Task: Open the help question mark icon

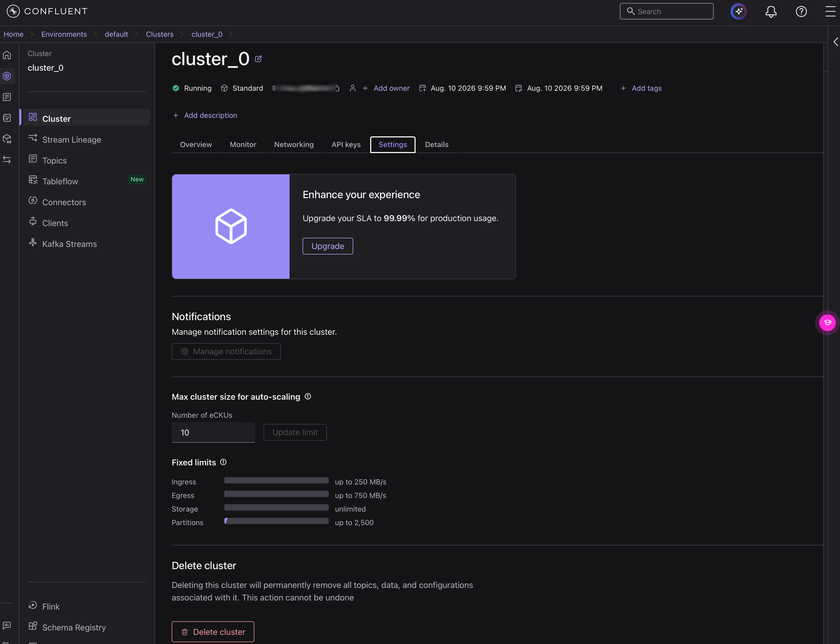Action: (801, 11)
